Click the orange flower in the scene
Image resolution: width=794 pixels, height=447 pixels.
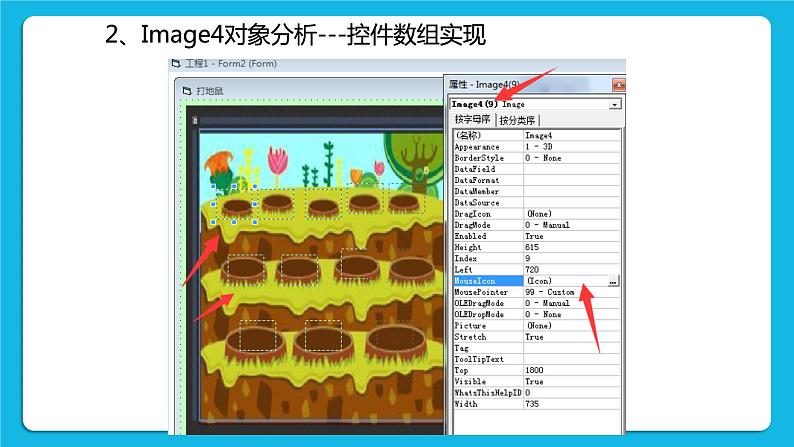pos(219,166)
